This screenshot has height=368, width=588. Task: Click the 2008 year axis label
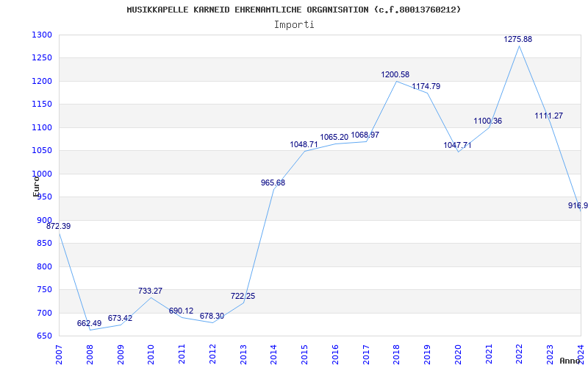[x=90, y=355]
